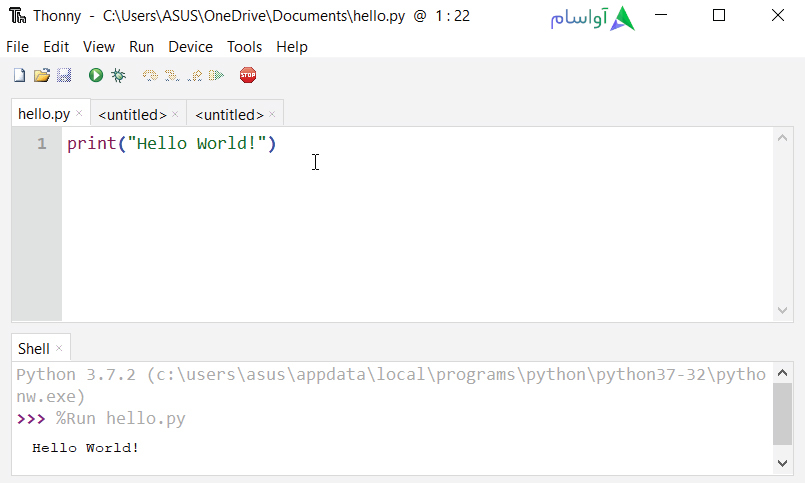805x483 pixels.
Task: Start debugging with the bug icon
Action: click(x=119, y=75)
